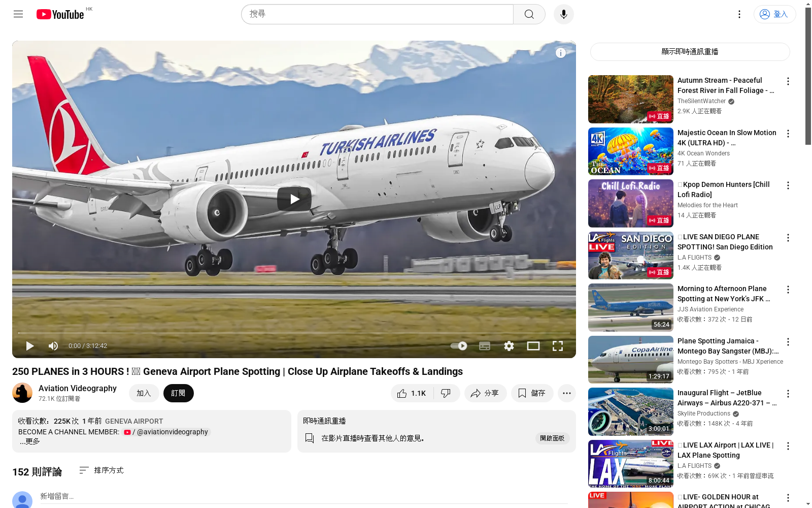
Task: Open Montego Bay Spotters channel name
Action: click(x=730, y=362)
